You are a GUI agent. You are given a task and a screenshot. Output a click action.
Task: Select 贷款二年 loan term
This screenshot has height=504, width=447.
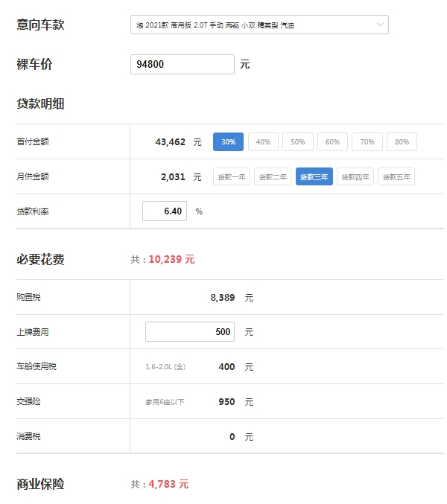tap(273, 176)
